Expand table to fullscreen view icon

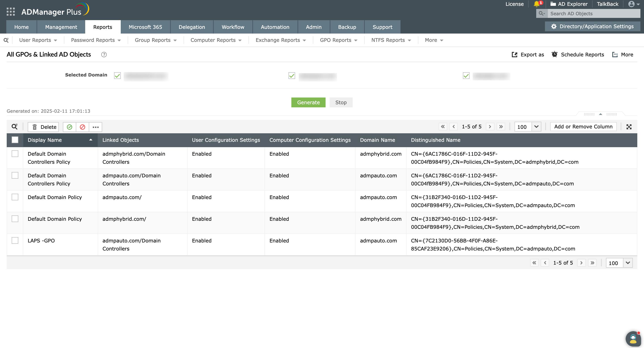pyautogui.click(x=629, y=127)
